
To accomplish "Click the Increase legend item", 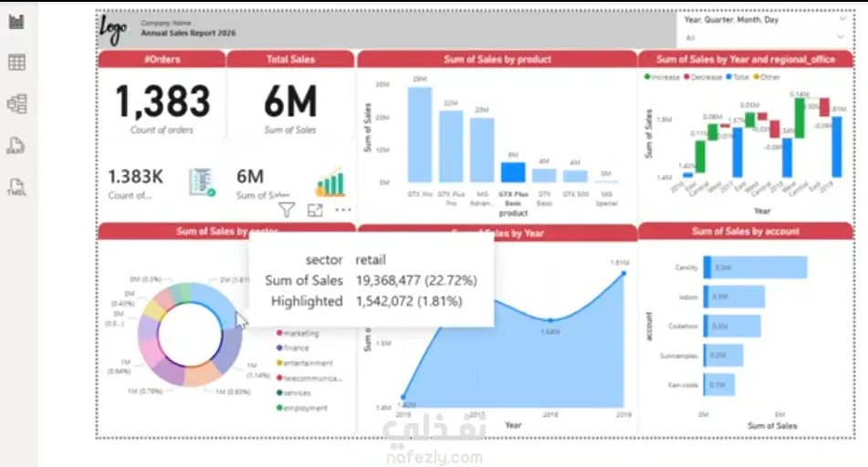I will (662, 77).
